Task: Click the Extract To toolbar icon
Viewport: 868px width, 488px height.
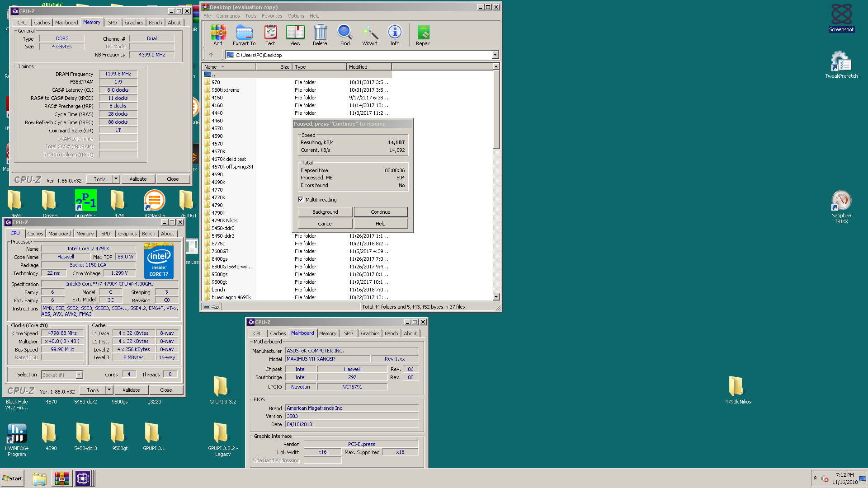Action: point(244,35)
